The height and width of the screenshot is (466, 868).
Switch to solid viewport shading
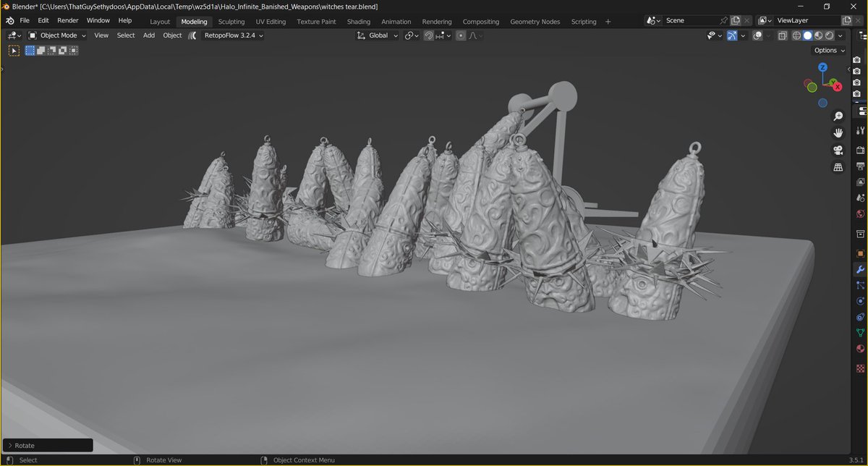[807, 35]
